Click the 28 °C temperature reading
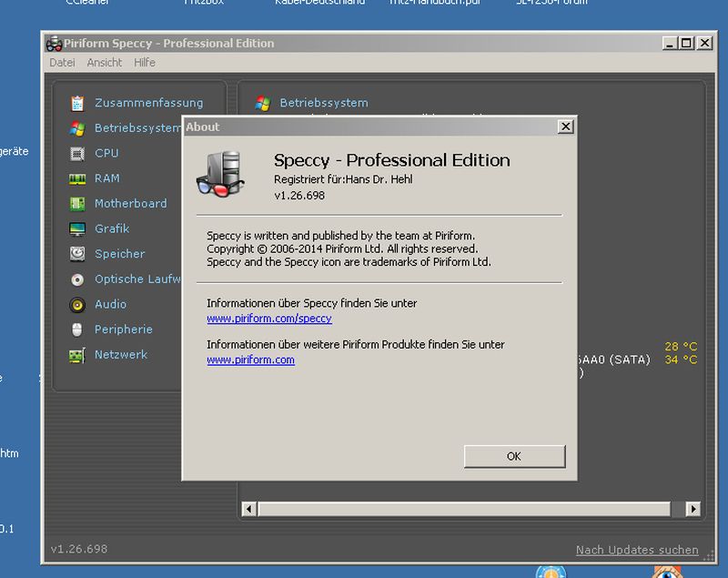 [681, 347]
